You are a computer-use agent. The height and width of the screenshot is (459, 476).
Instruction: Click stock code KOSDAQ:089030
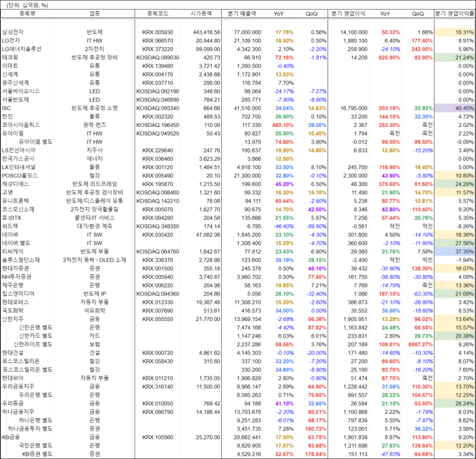158,57
